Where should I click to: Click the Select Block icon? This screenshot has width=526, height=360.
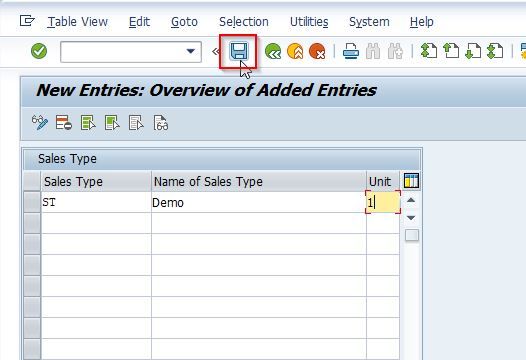(112, 122)
